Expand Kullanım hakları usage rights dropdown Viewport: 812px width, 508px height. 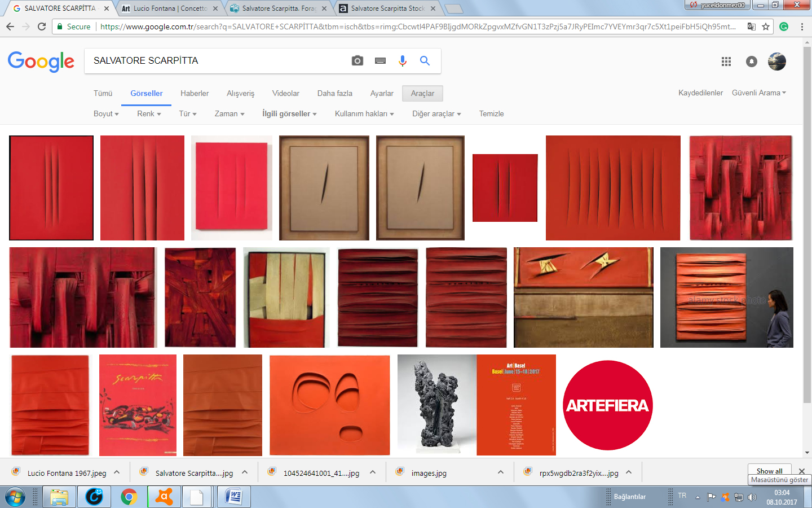(x=364, y=113)
